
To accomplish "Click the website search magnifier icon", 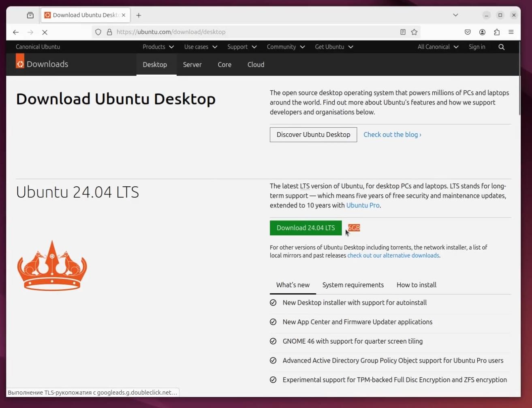I will click(x=502, y=47).
